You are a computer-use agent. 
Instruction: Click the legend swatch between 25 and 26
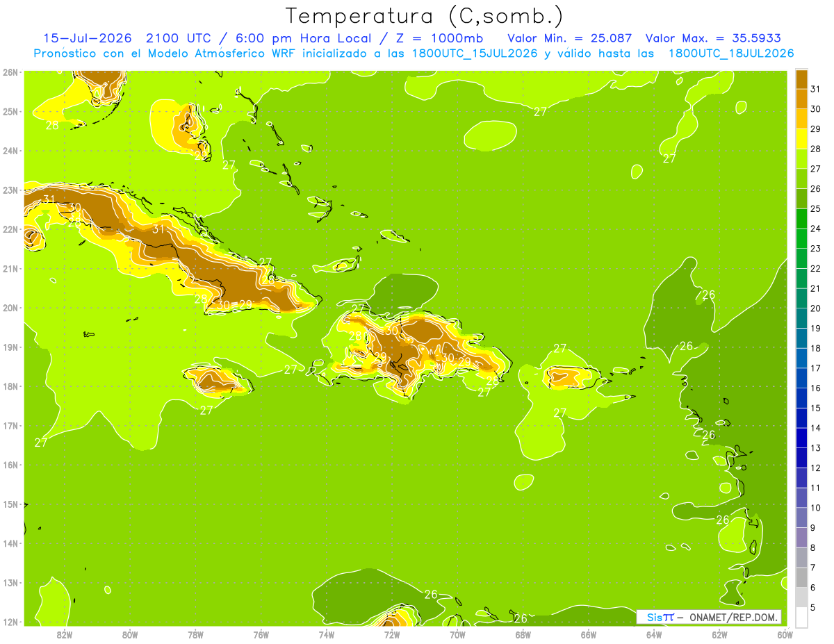click(801, 199)
